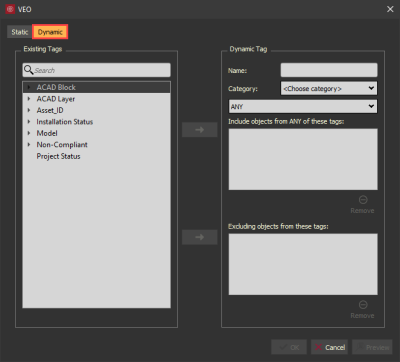Screen dimensions: 400x362
Task: Click the Preview button
Action: point(372,347)
